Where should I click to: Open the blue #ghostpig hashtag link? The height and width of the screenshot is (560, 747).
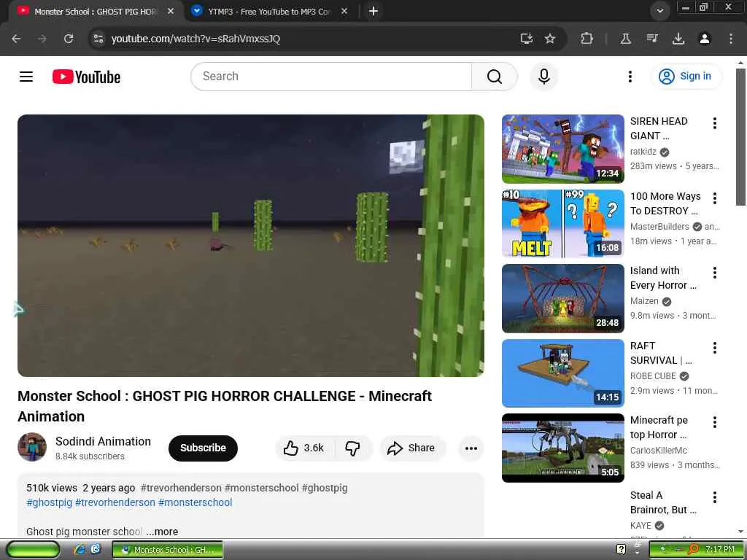tap(49, 502)
